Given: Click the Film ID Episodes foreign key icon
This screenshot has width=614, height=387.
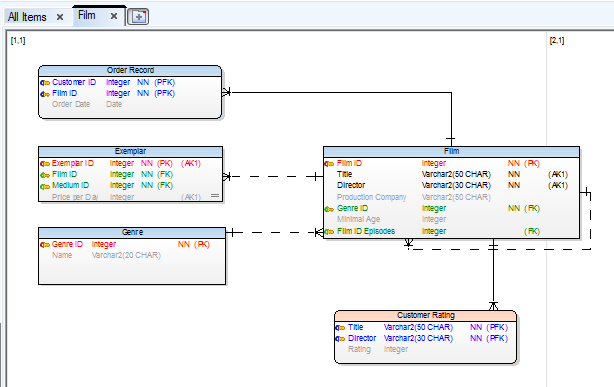Looking at the screenshot, I should coord(329,232).
